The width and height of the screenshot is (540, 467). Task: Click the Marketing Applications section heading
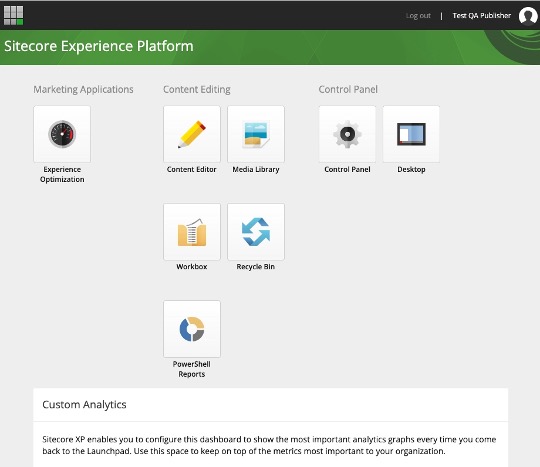[x=83, y=90]
